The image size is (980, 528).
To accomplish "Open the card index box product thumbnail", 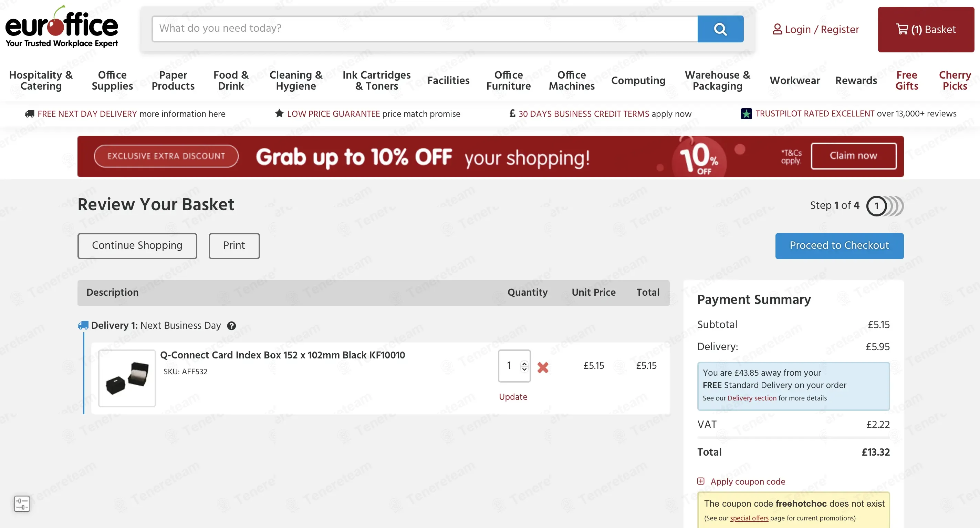I will click(x=127, y=378).
